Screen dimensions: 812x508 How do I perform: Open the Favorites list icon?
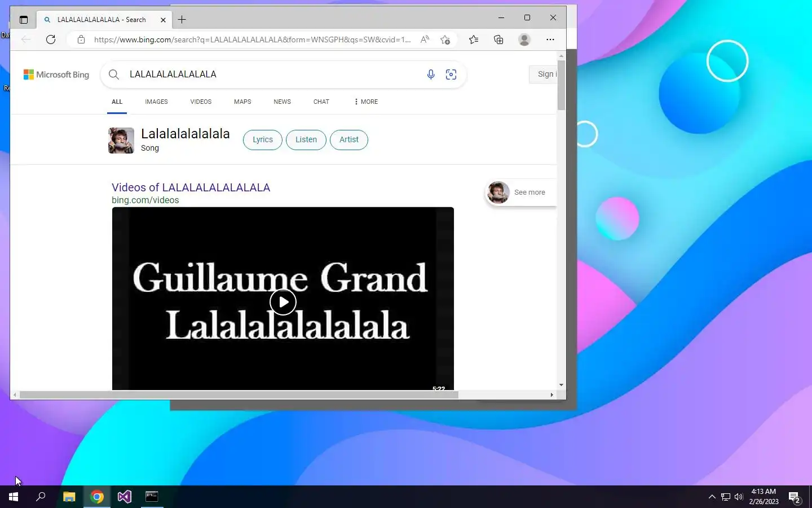click(474, 40)
